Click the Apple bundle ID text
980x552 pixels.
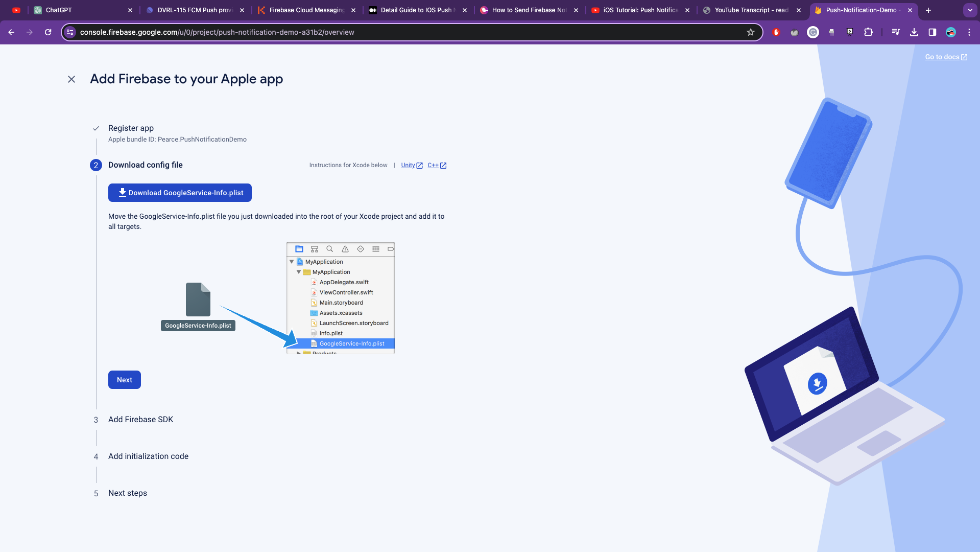point(177,140)
